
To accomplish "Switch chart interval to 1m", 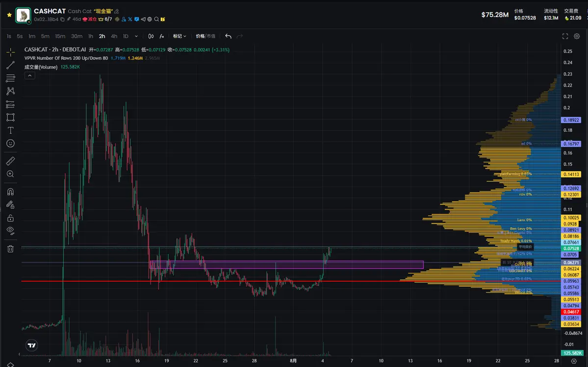I will pyautogui.click(x=32, y=36).
